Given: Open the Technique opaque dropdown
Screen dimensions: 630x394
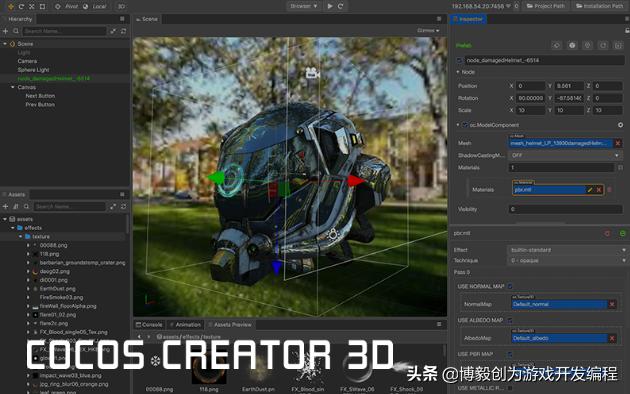Looking at the screenshot, I should point(567,260).
